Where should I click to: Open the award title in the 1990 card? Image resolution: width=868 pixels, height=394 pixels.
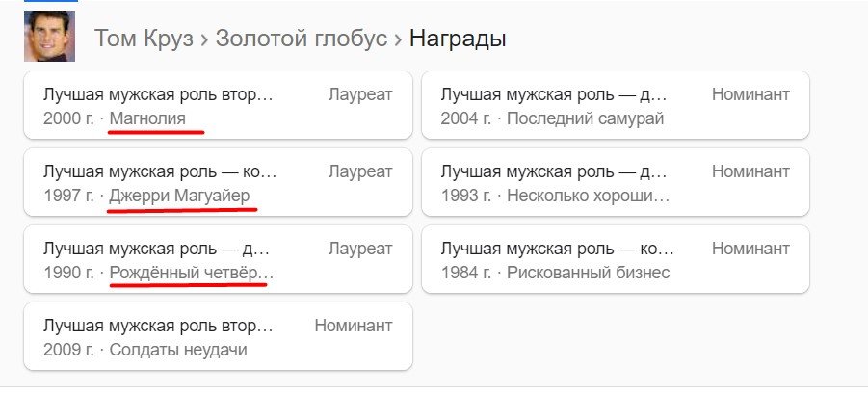[159, 249]
